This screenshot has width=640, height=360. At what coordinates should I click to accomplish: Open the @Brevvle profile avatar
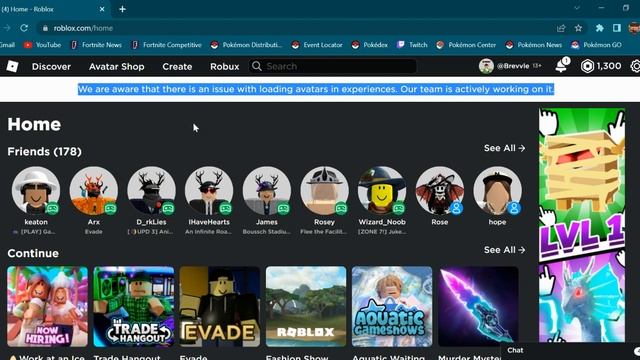coord(486,66)
